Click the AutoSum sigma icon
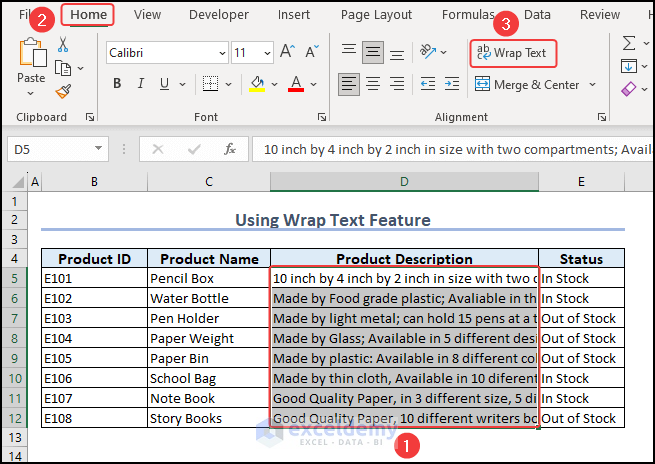This screenshot has height=464, width=655. 630,43
